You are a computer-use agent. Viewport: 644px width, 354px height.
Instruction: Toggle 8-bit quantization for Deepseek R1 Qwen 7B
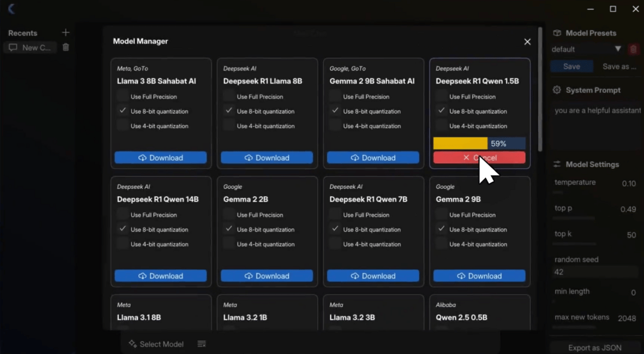click(334, 229)
